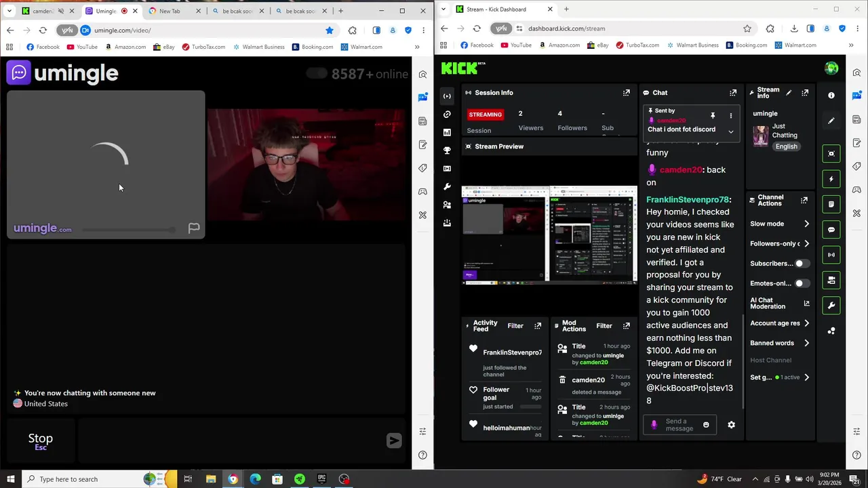Open the emoji picker in chat

click(706, 425)
